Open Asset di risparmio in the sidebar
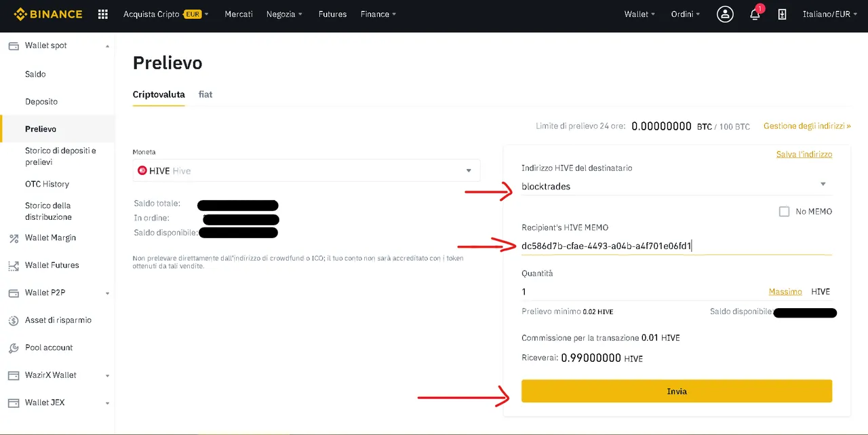The height and width of the screenshot is (435, 868). pos(58,320)
